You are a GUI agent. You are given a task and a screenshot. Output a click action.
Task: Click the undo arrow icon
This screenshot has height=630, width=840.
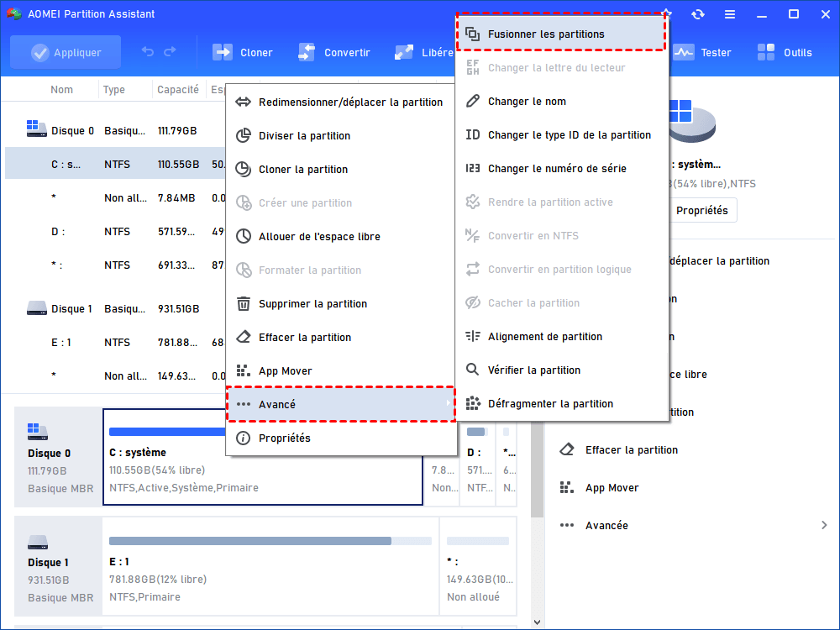click(x=148, y=52)
